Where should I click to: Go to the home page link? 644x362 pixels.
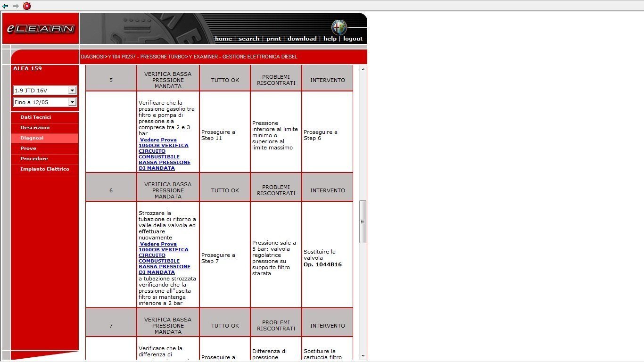click(x=223, y=39)
